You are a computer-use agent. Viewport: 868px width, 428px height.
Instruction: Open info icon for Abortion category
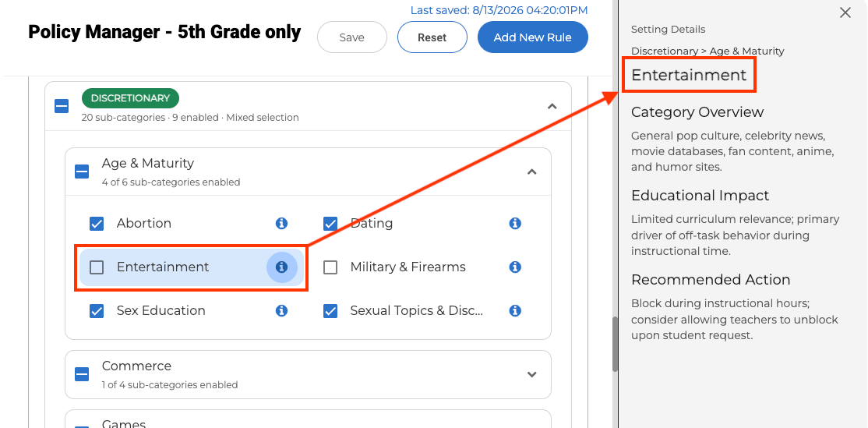[x=282, y=223]
